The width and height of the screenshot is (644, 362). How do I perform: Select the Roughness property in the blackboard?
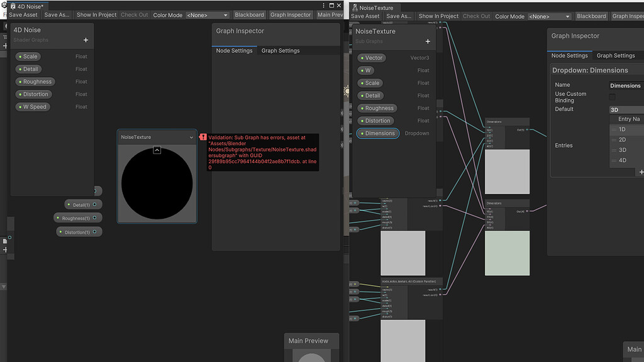[x=35, y=82]
